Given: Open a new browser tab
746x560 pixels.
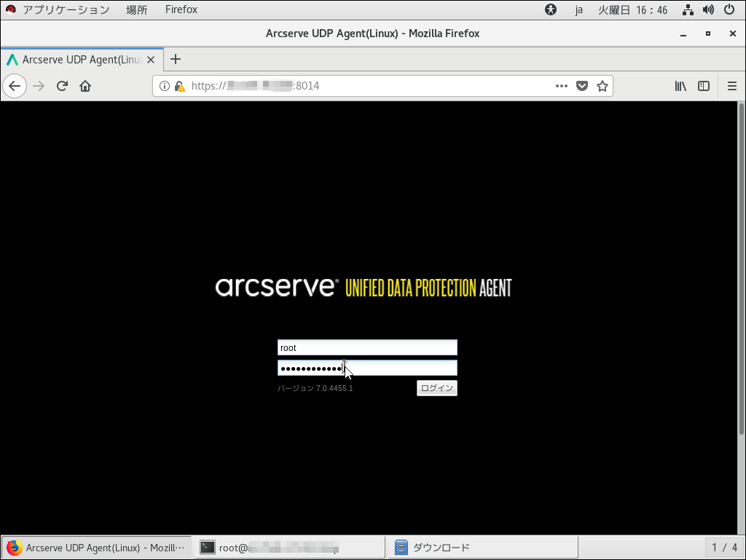Looking at the screenshot, I should pyautogui.click(x=176, y=60).
